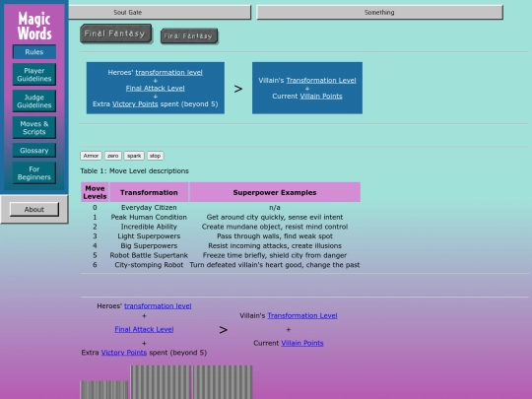532x399 pixels.
Task: Follow Heroes' transformation level link at bottom
Action: (158, 306)
